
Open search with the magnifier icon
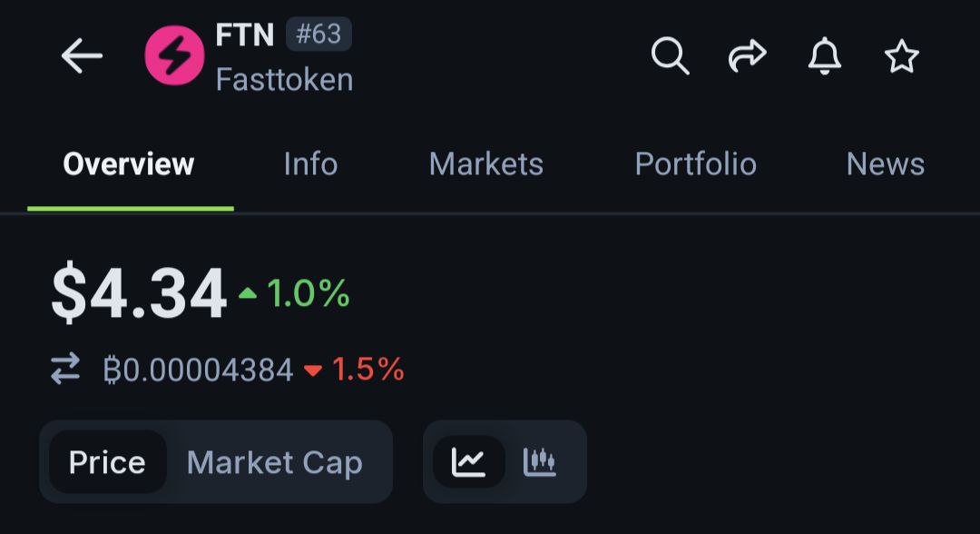(670, 55)
